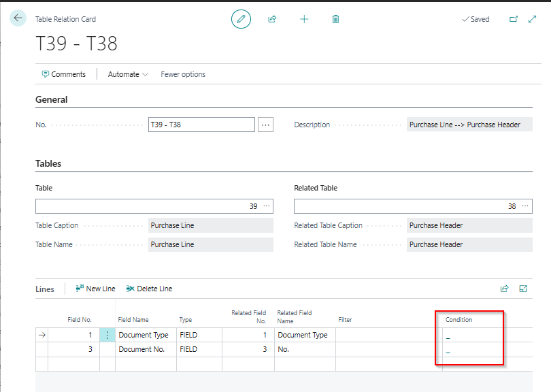Open the Table field lookup ellipsis
551x392 pixels.
point(267,206)
